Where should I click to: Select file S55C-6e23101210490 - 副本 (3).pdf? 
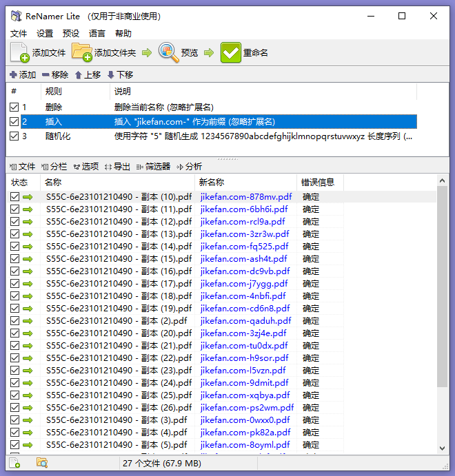click(117, 420)
